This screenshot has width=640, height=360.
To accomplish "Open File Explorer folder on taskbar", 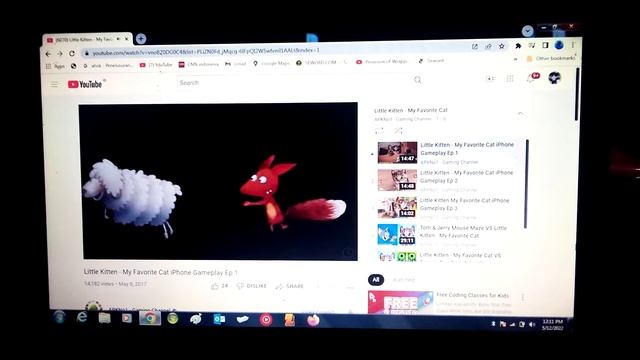I will (104, 318).
